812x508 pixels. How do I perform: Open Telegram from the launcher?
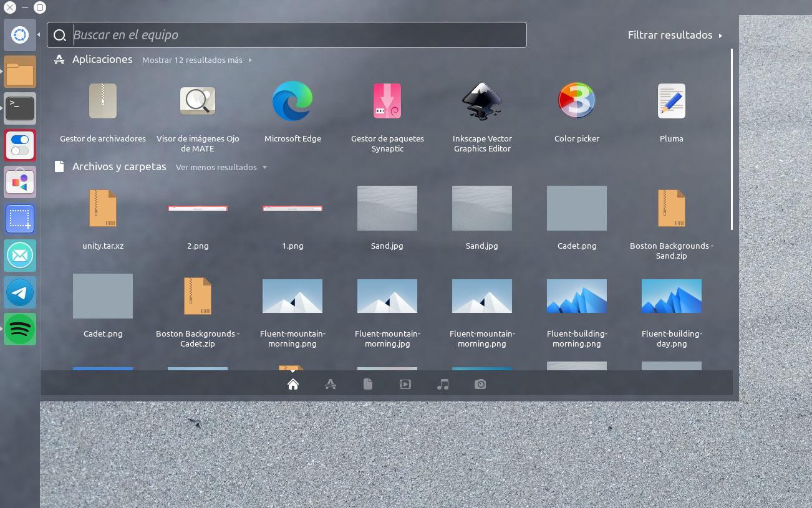click(x=20, y=292)
